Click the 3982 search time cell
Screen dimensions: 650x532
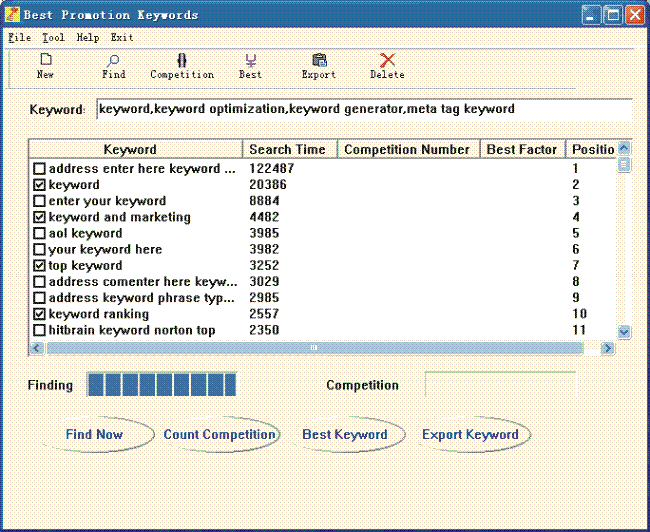[264, 249]
